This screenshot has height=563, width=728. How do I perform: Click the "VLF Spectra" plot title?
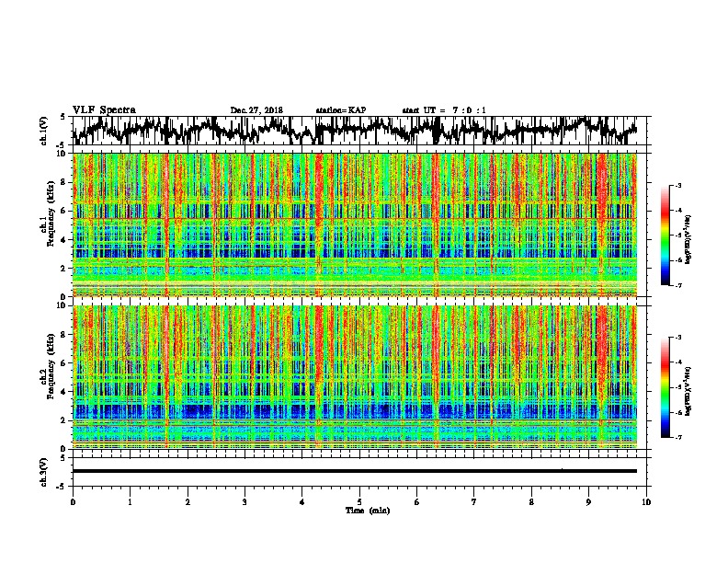[104, 110]
